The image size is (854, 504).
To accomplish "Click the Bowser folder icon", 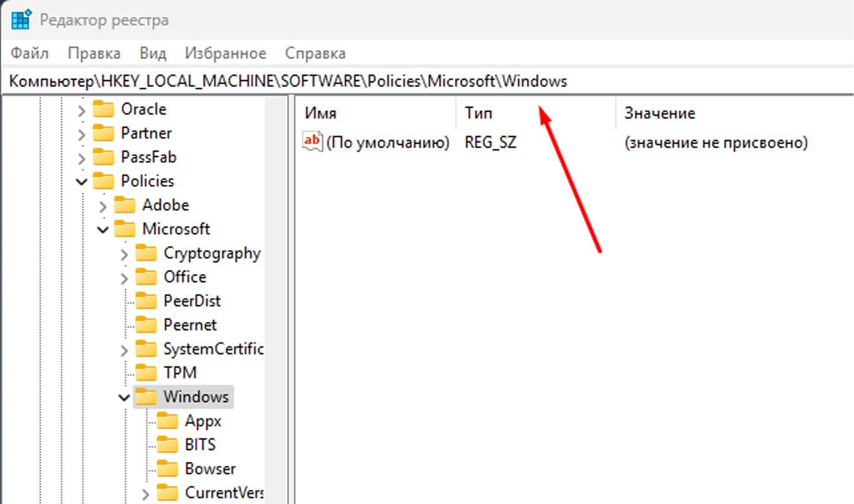I will click(x=168, y=468).
